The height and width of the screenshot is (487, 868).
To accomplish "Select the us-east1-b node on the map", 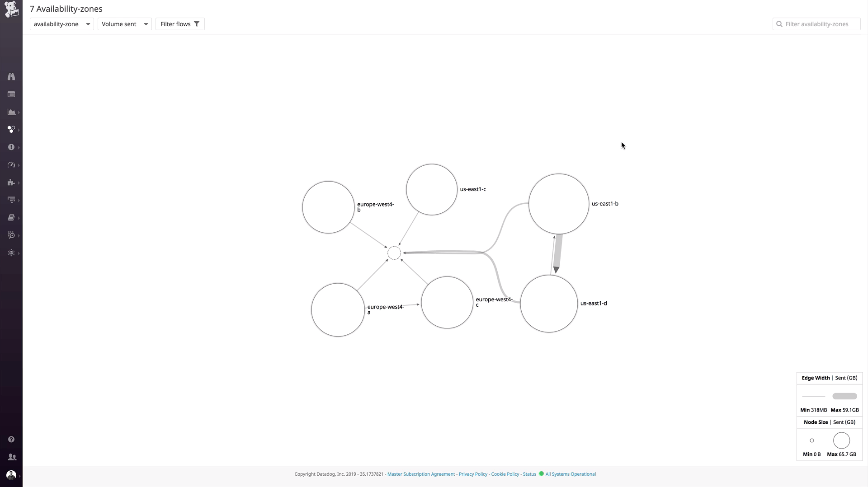I will point(558,203).
